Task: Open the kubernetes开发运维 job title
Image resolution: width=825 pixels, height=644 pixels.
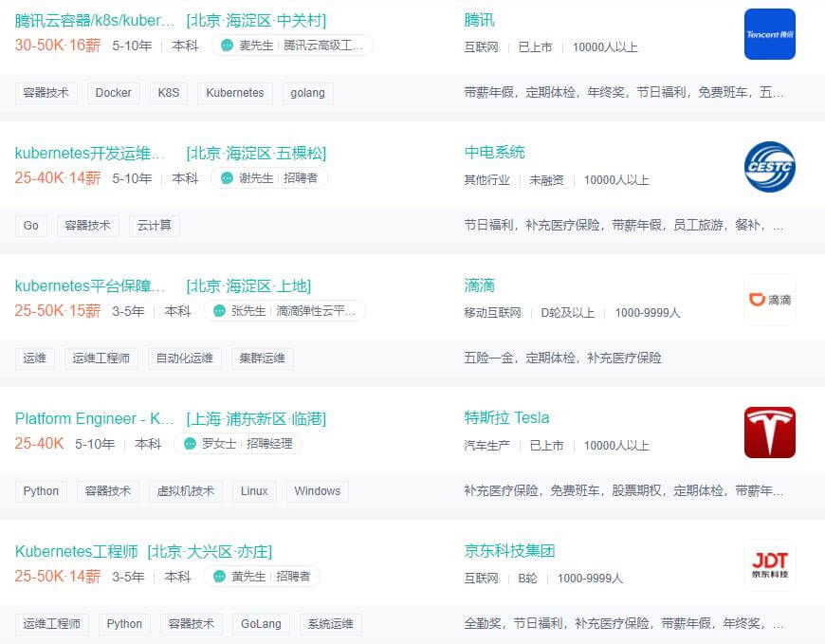Action: (90, 153)
